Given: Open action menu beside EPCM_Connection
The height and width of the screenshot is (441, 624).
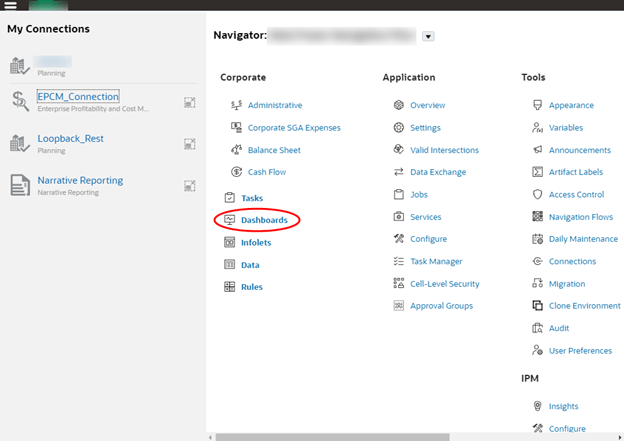Looking at the screenshot, I should click(x=189, y=101).
